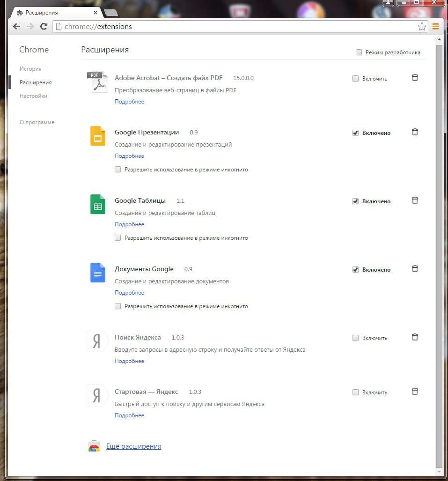Enable Режим разработчика checkbox
Viewport: 448px width, 481px height.
359,52
